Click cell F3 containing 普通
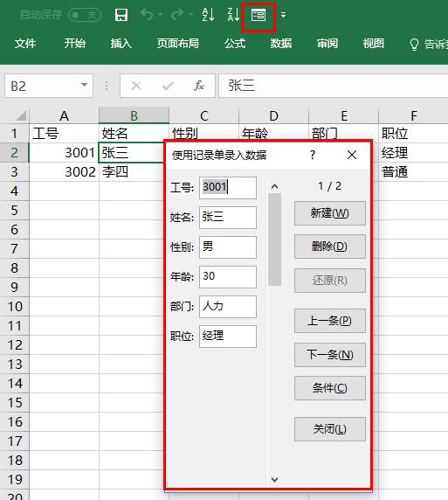Screen dimensions: 448x500 [x=413, y=172]
